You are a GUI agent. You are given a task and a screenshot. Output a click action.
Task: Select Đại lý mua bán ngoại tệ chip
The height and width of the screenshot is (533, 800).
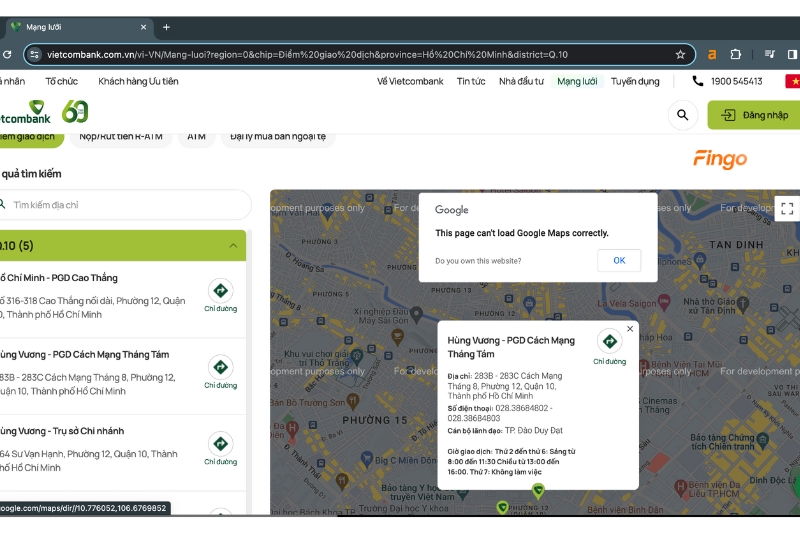click(278, 138)
